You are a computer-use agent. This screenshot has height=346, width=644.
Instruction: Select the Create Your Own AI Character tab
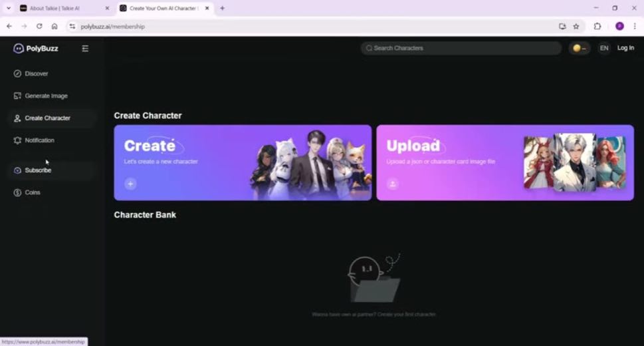tap(164, 8)
